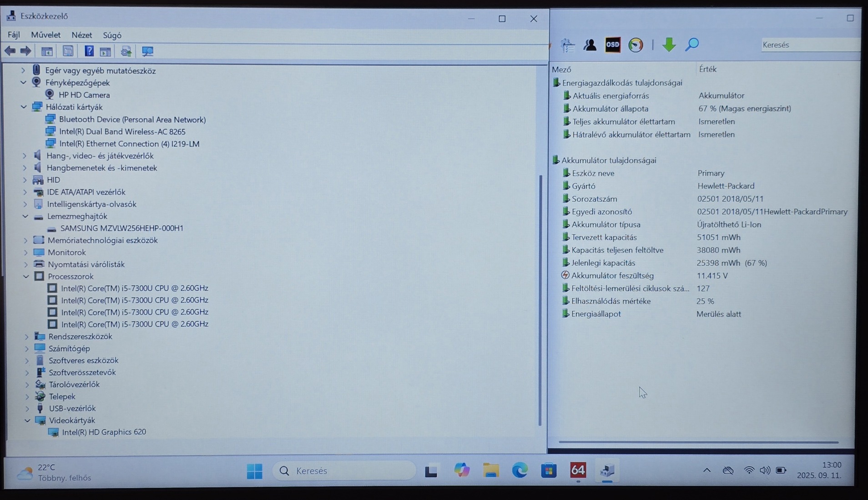Open Microsoft Store from the taskbar
The width and height of the screenshot is (868, 500).
click(549, 470)
